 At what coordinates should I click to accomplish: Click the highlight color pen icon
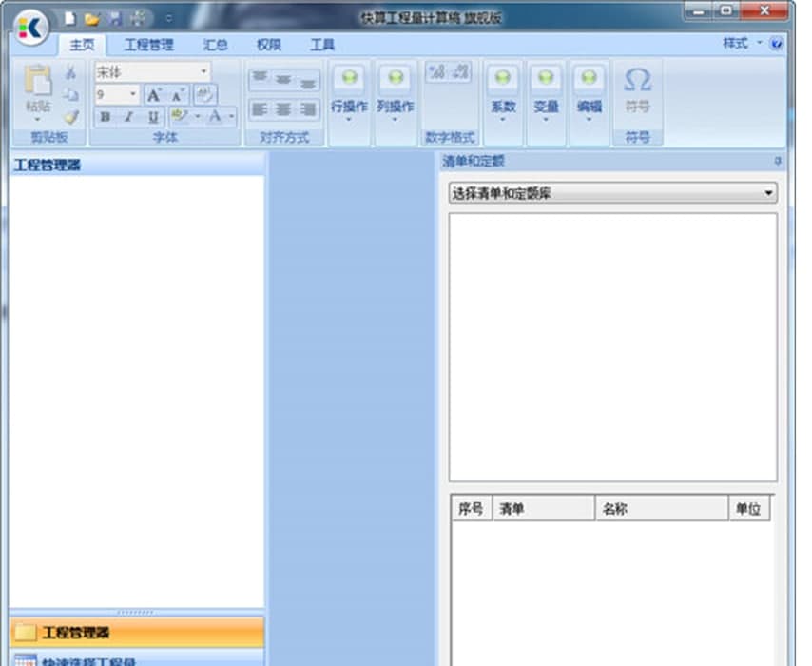pos(179,115)
